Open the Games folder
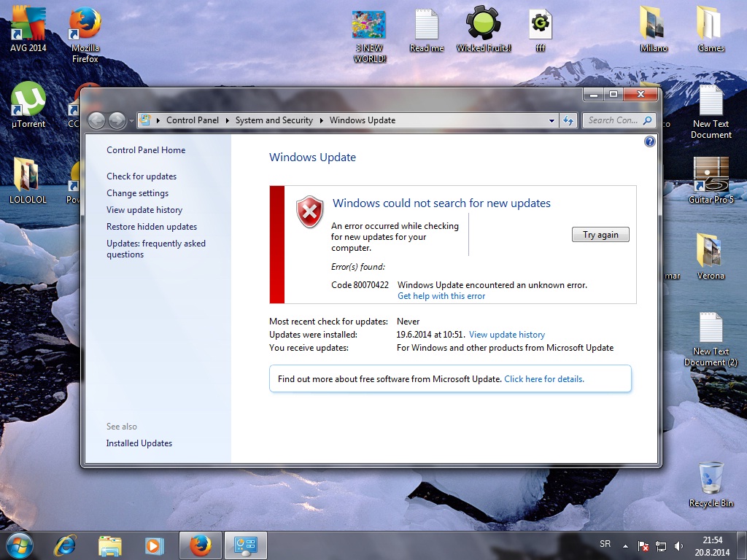 click(x=711, y=28)
